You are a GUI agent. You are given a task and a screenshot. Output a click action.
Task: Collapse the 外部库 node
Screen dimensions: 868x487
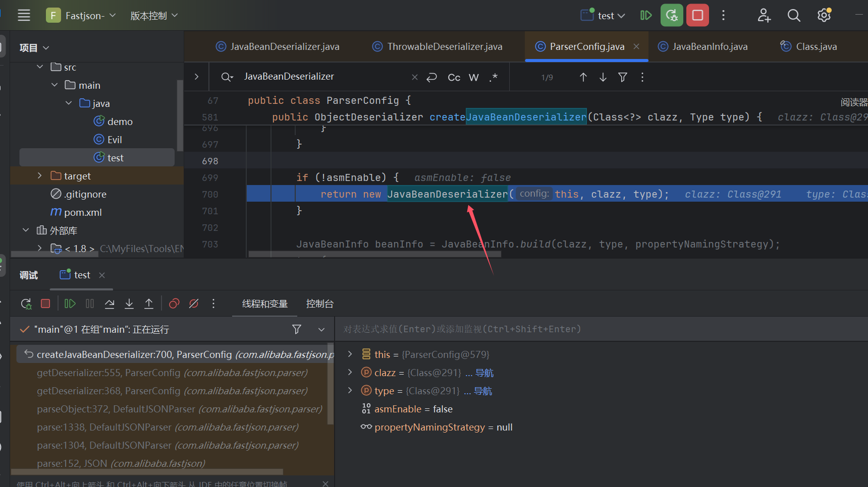click(26, 230)
